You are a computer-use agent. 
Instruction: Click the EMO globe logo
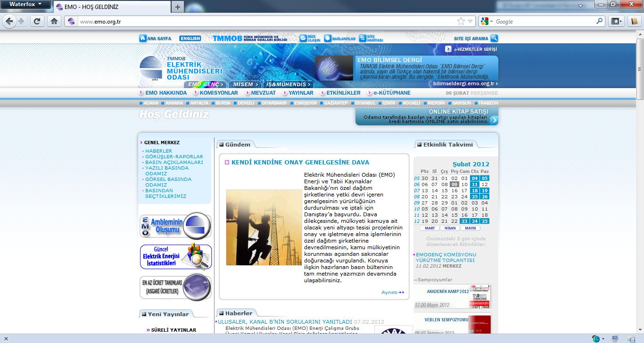click(151, 69)
